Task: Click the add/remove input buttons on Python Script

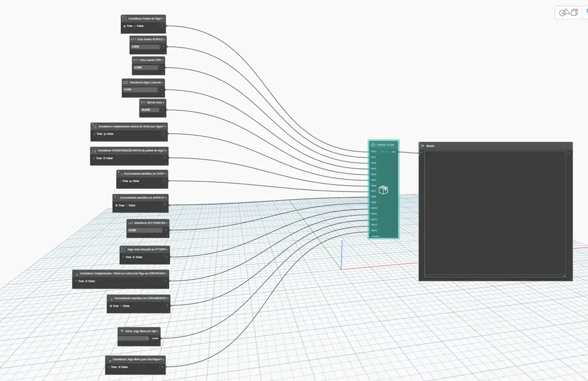Action: click(384, 152)
